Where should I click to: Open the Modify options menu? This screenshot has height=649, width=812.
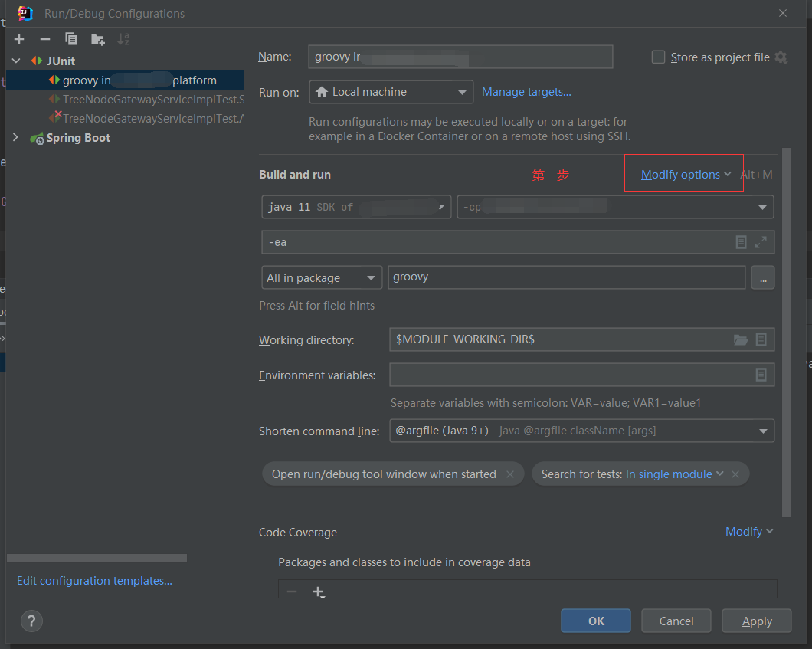[683, 174]
